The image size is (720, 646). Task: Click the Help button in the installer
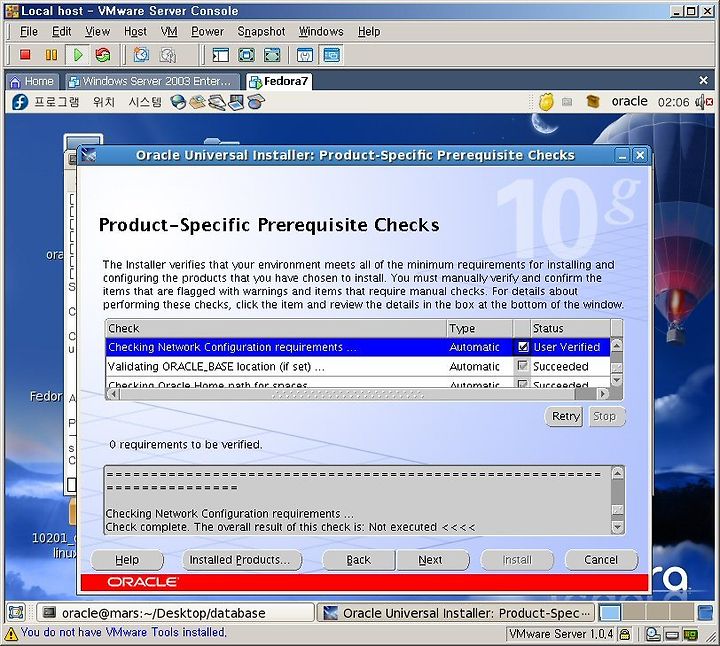pyautogui.click(x=127, y=560)
